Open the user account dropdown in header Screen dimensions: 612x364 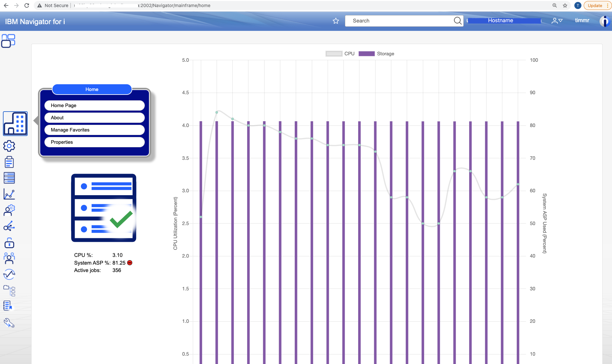(x=557, y=21)
